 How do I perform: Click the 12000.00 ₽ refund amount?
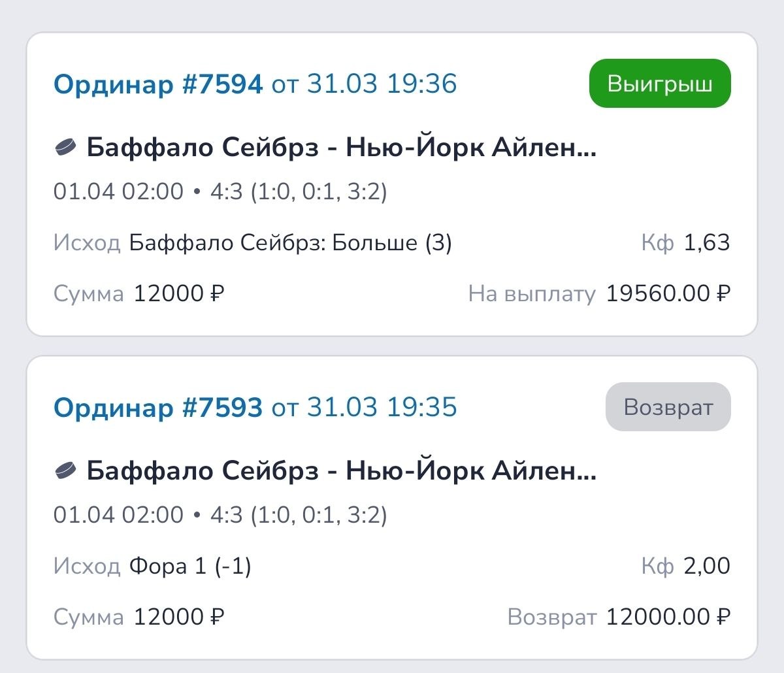(668, 617)
